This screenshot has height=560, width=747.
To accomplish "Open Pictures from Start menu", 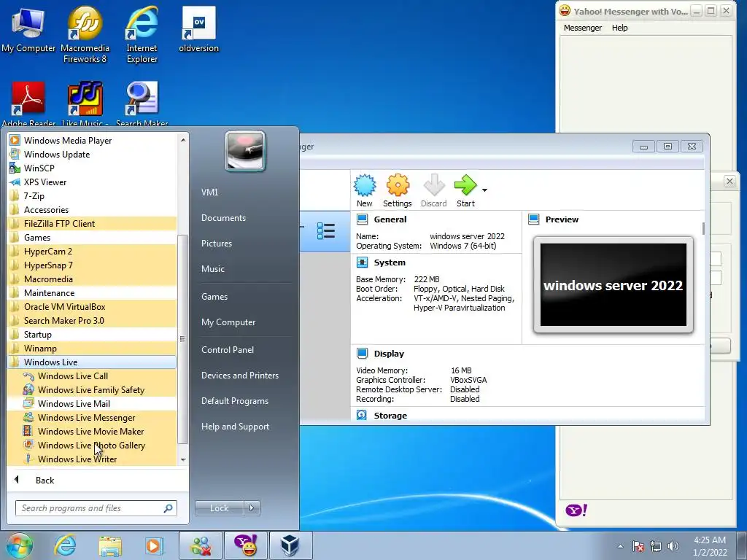I will pos(216,244).
